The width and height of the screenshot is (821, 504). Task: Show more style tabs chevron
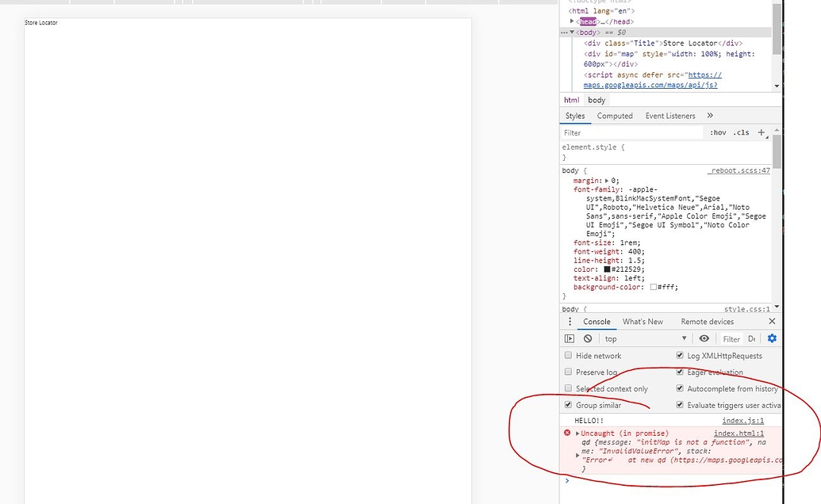pos(710,116)
